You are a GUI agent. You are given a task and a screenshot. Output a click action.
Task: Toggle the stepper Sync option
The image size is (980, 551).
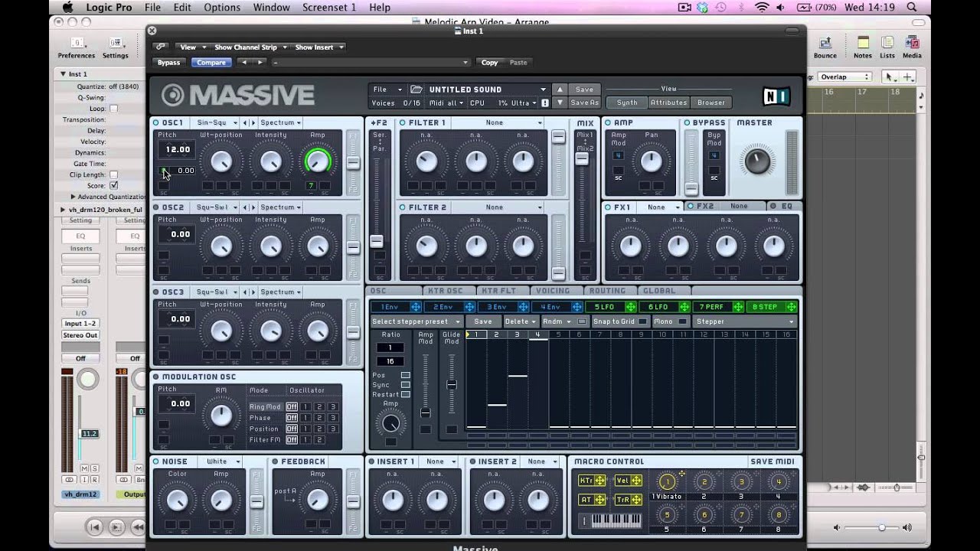[406, 385]
